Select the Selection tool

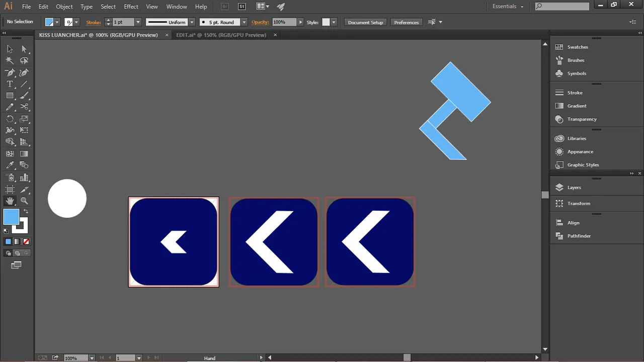coord(10,49)
